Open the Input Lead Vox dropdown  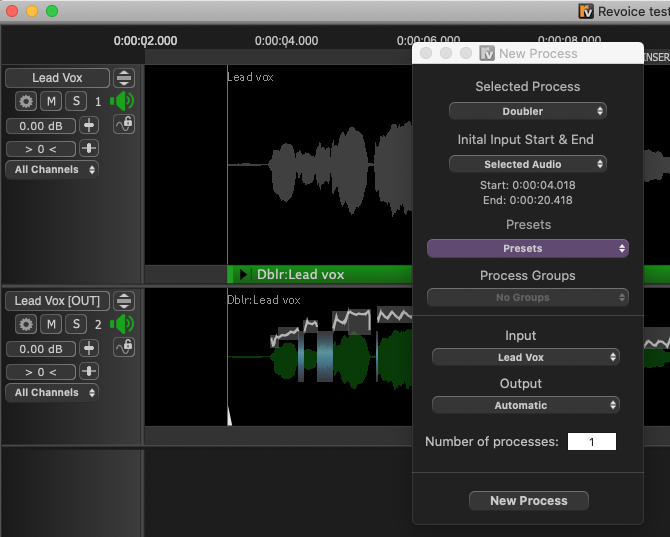coord(526,357)
